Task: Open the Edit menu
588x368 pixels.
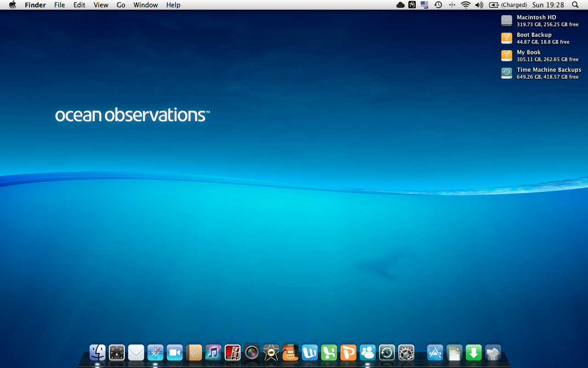Action: pyautogui.click(x=79, y=5)
